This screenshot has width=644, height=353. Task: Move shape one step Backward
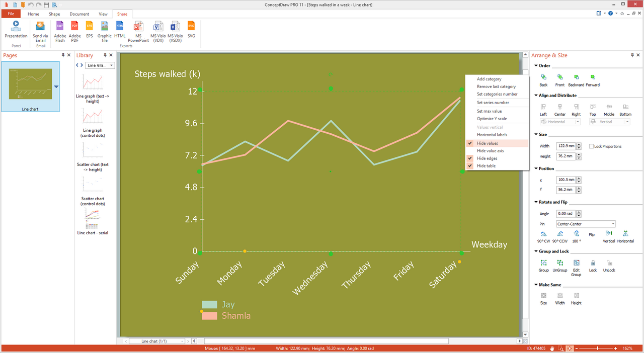(x=576, y=80)
